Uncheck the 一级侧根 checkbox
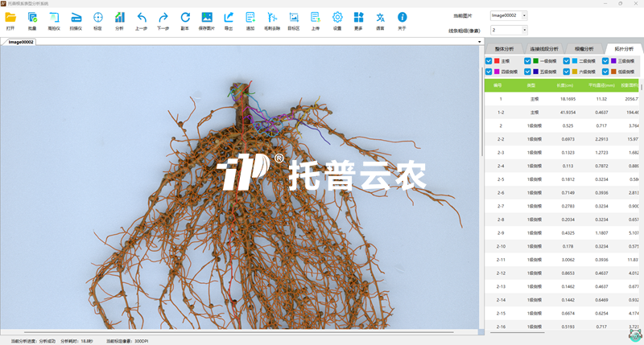Screen dimensions: 644x345 528,61
